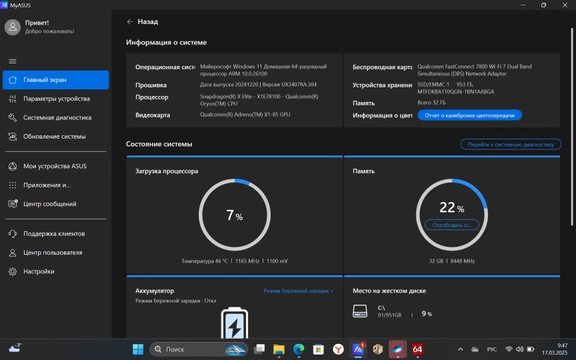Click Перейти в системную диагностику button
The height and width of the screenshot is (360, 576).
511,144
